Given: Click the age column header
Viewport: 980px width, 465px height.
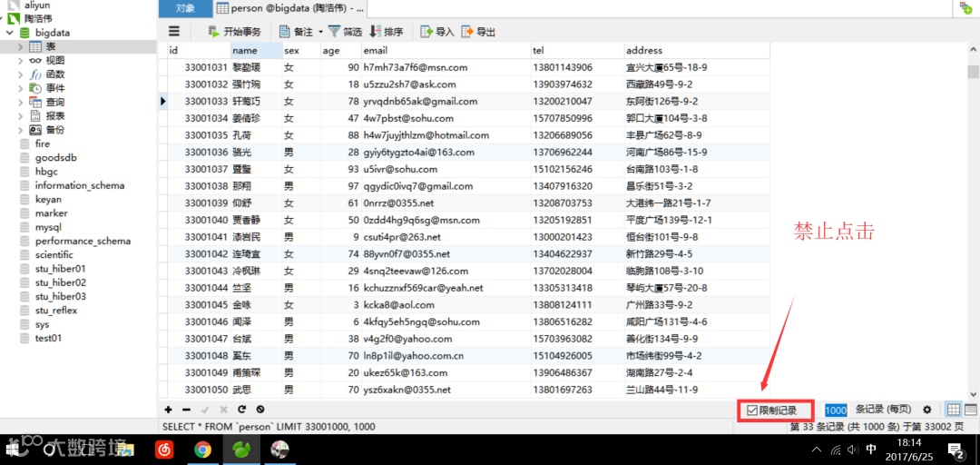Looking at the screenshot, I should (x=340, y=50).
